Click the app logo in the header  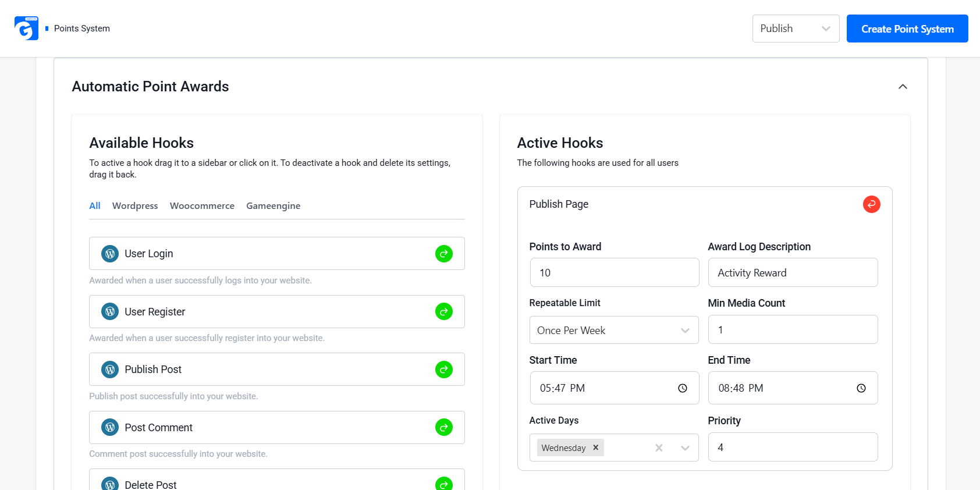coord(26,29)
